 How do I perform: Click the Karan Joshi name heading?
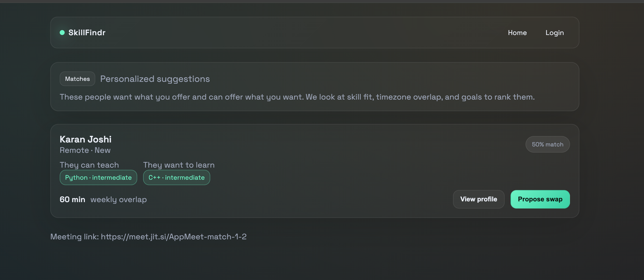point(86,139)
